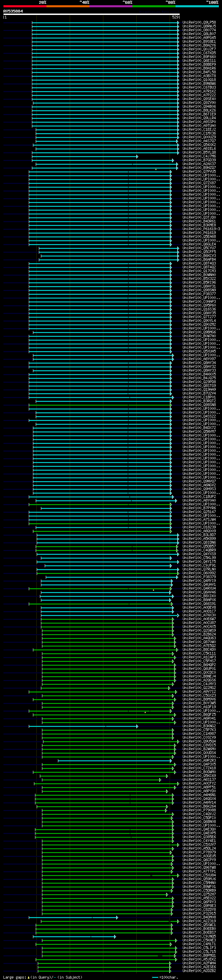
Task: Click hit UniRef100_B2B624
Action: click(199, 634)
